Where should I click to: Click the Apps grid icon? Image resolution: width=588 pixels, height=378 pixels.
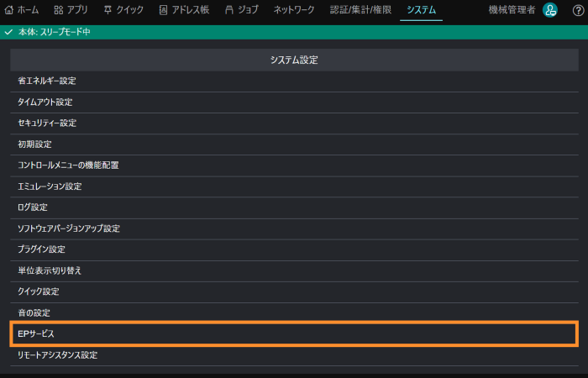tap(58, 10)
